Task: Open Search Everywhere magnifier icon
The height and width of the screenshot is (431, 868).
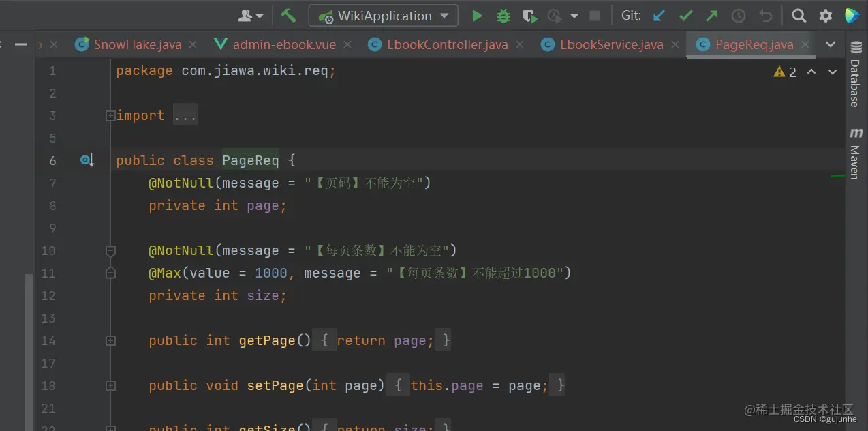Action: coord(799,15)
